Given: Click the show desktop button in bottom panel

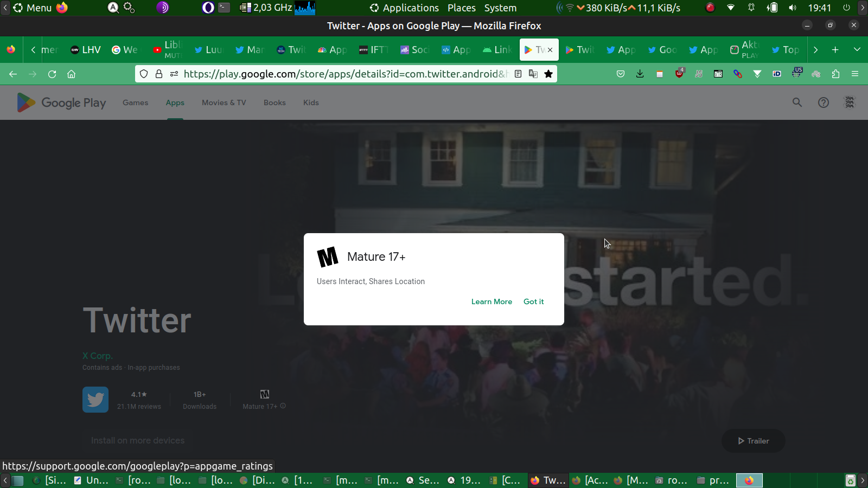Looking at the screenshot, I should pos(18,480).
